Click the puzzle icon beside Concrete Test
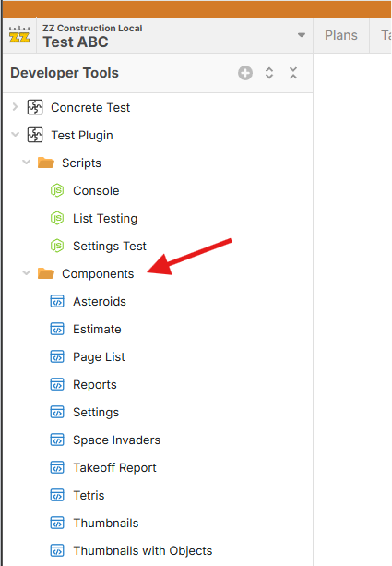Viewport: 392px width, 566px height. (35, 108)
